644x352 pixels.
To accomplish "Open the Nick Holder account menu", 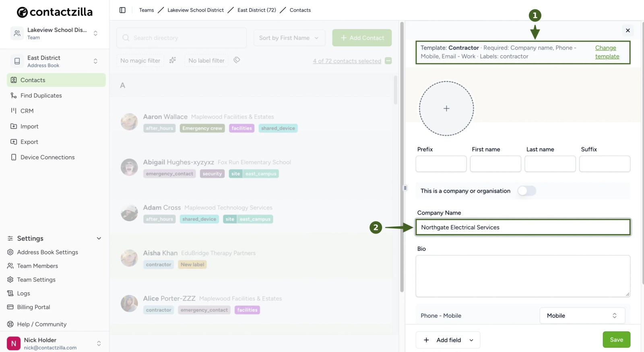I will click(x=54, y=344).
